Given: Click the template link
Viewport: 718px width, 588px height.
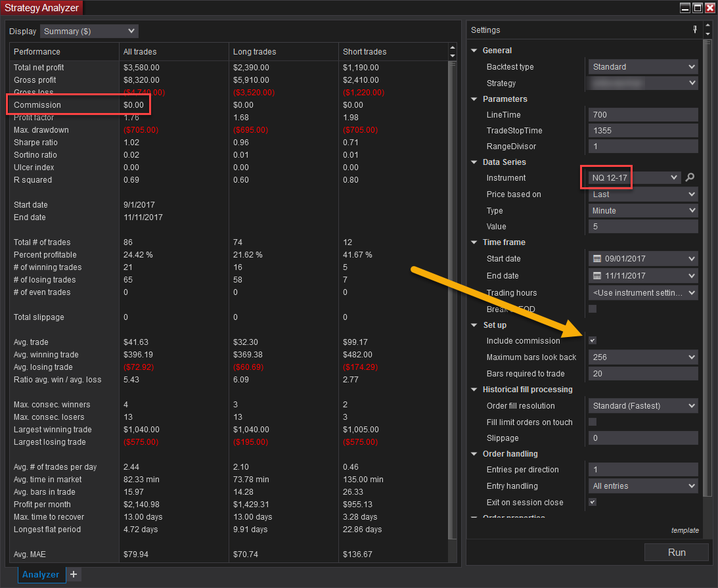Looking at the screenshot, I should click(684, 530).
